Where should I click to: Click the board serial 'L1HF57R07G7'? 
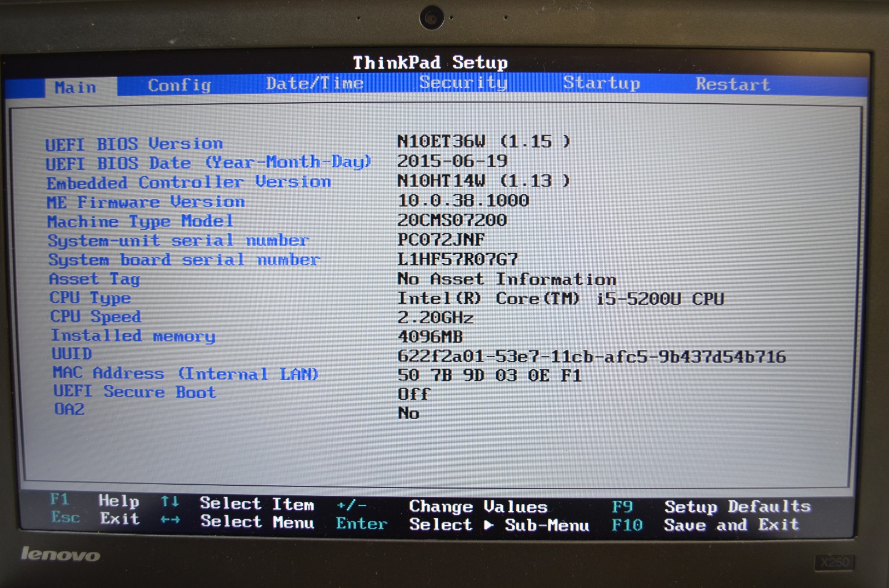tap(458, 259)
